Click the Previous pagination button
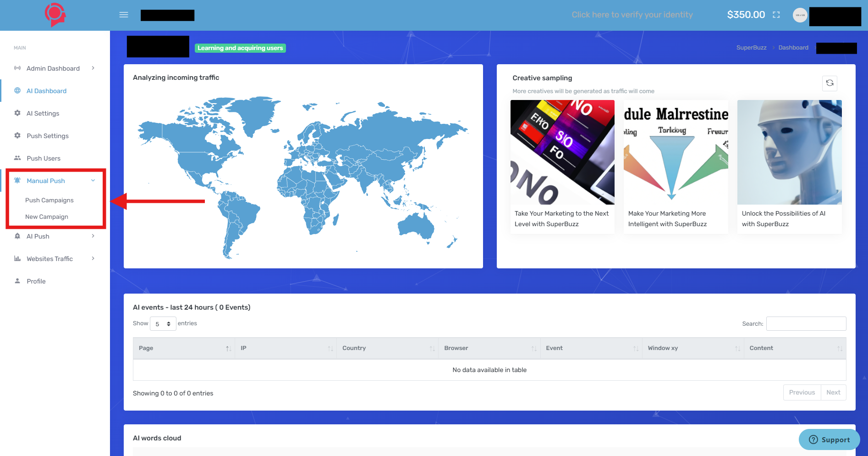This screenshot has height=456, width=868. point(802,392)
